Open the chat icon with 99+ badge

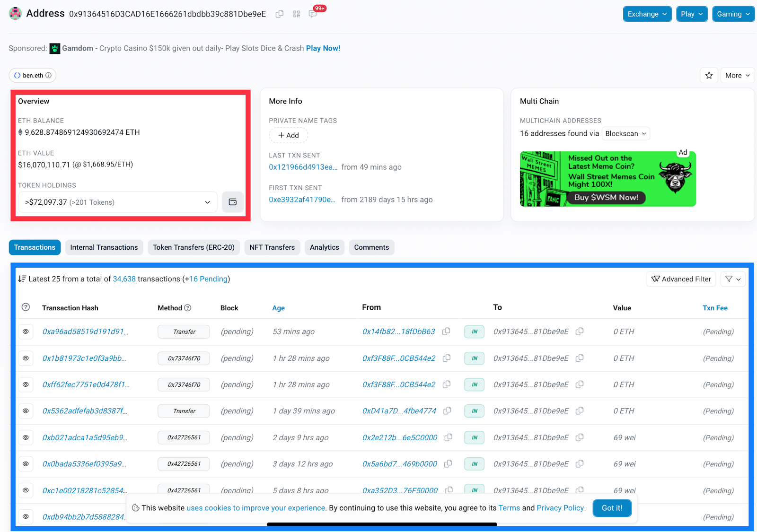coord(313,14)
